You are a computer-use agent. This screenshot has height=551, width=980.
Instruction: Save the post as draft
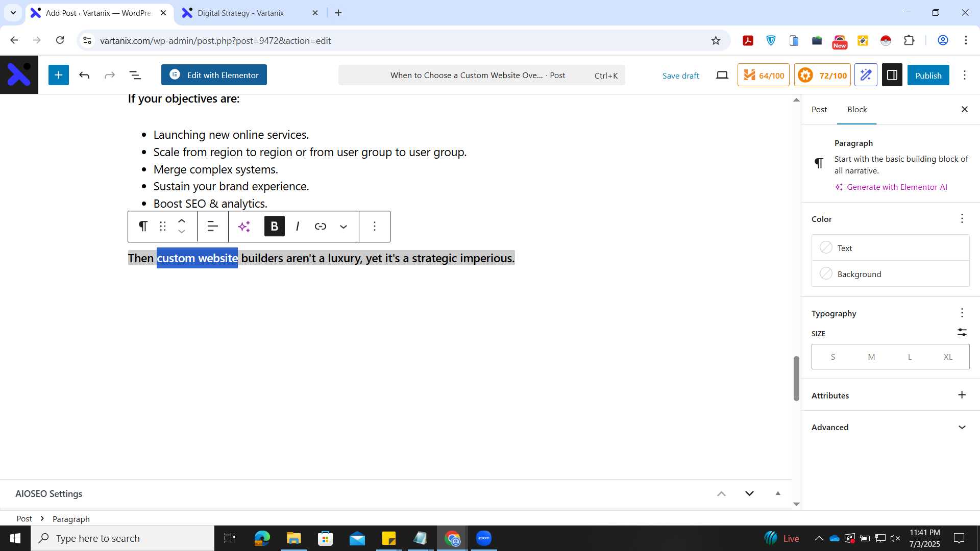coord(680,76)
